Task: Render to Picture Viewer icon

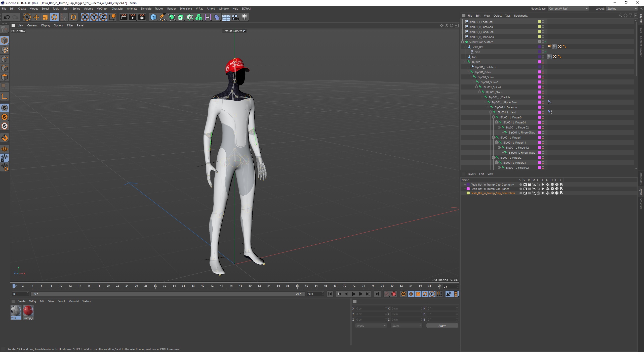Action: coord(133,17)
